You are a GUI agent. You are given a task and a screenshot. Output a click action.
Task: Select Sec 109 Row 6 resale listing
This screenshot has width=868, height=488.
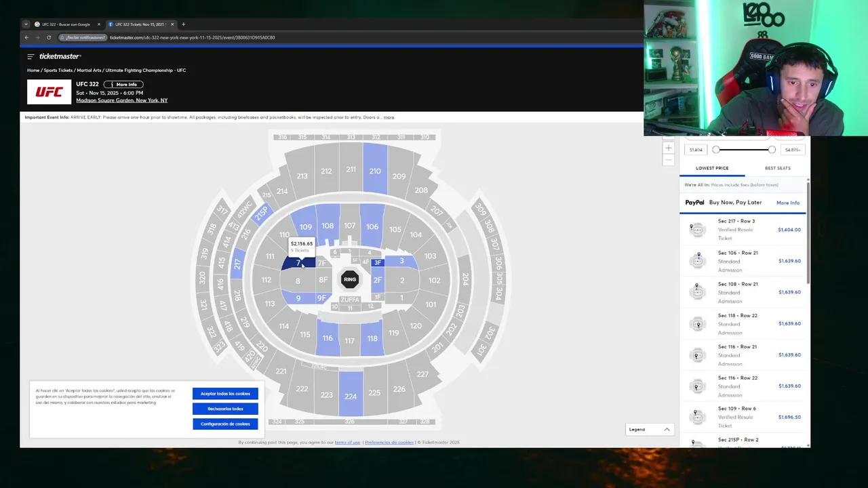tap(743, 418)
